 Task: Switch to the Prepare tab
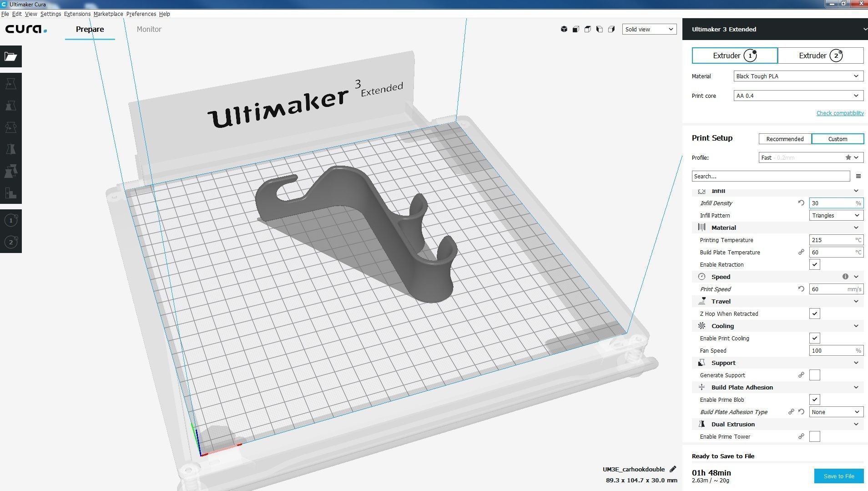pos(90,29)
